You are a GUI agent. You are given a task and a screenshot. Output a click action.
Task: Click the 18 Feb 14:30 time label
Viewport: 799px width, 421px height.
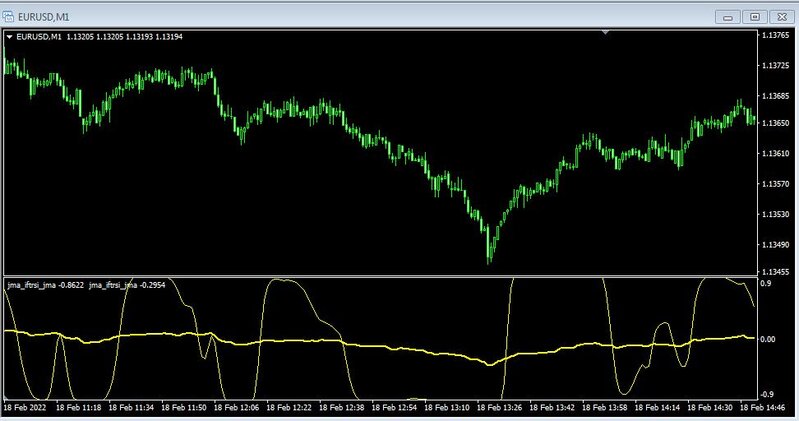click(710, 407)
